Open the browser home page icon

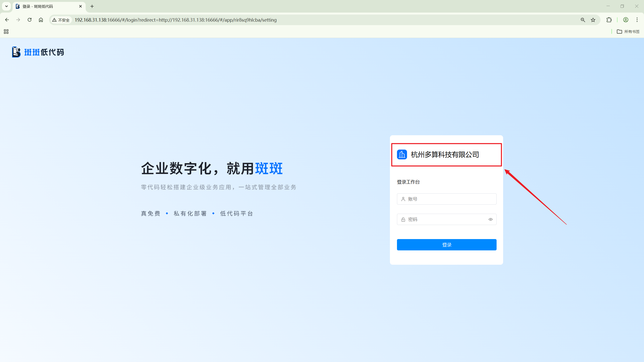click(41, 20)
